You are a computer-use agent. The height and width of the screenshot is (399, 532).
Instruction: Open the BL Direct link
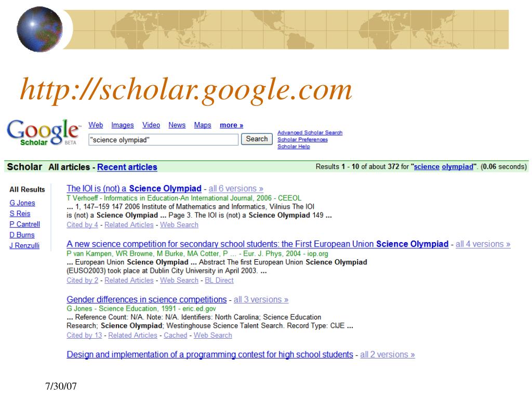219,281
